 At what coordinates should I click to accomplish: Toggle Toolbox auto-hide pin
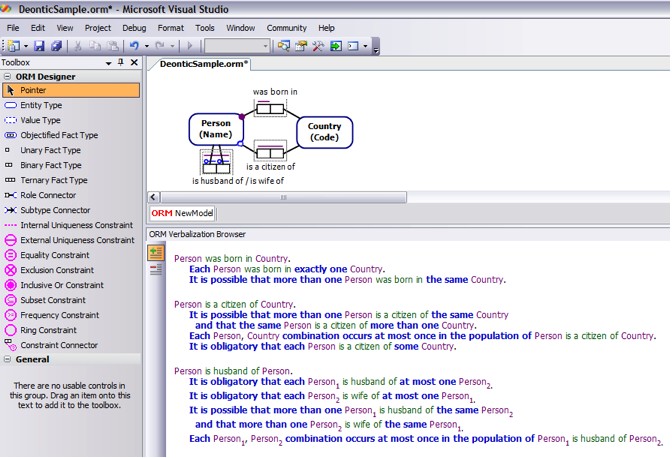(121, 63)
